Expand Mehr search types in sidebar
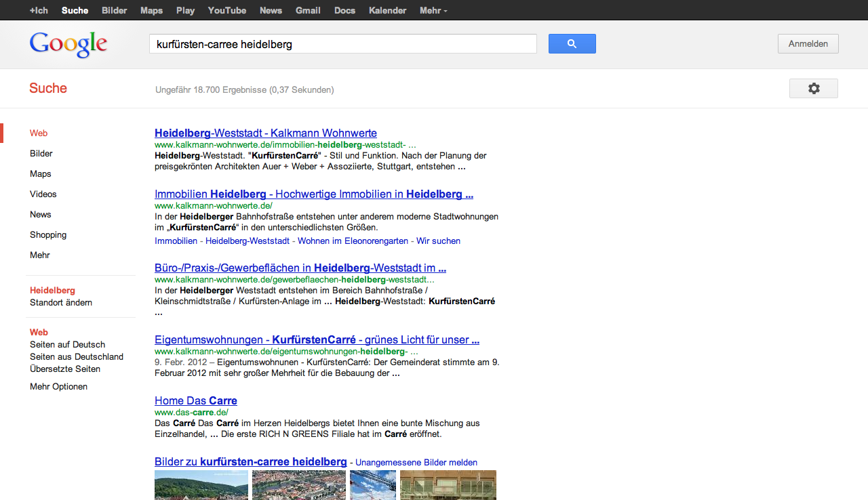This screenshot has height=500, width=868. coord(40,255)
